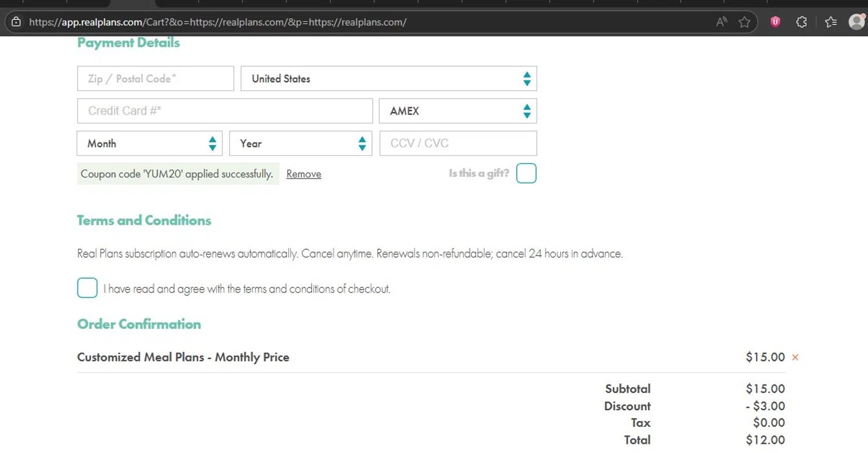This screenshot has width=868, height=453.
Task: Agree to terms and conditions checkbox
Action: (x=87, y=288)
